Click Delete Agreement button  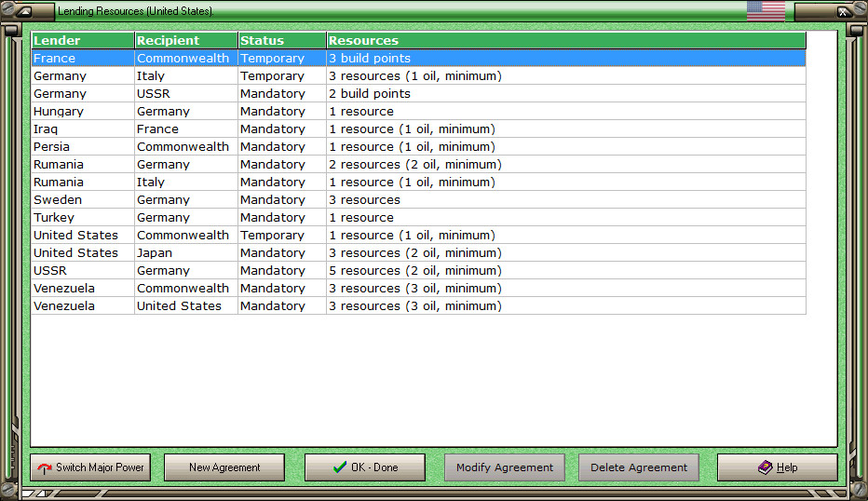point(639,467)
